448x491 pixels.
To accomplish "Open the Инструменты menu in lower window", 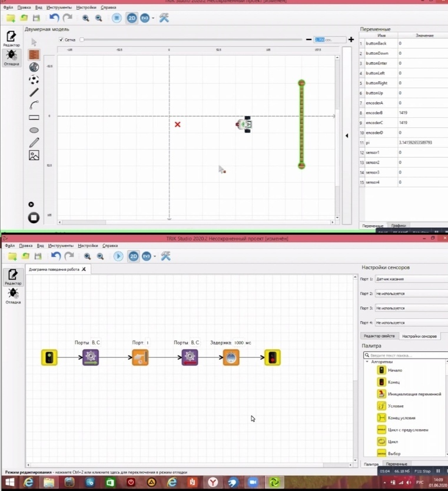I will (61, 245).
